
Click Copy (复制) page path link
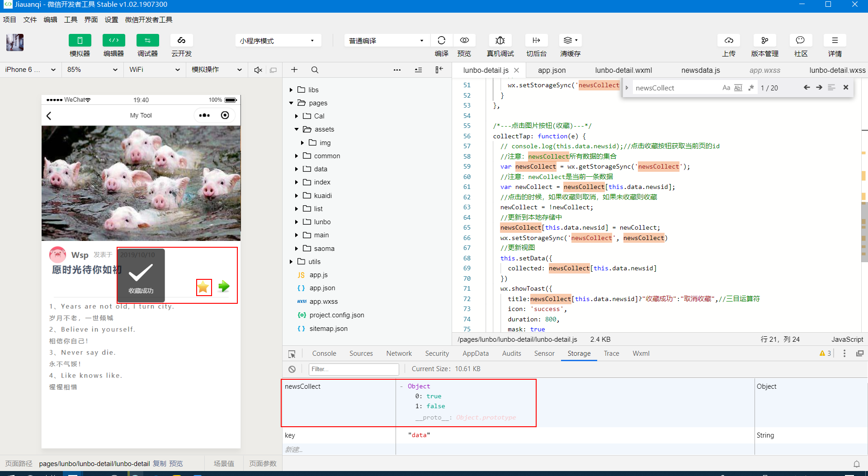[x=159, y=464]
